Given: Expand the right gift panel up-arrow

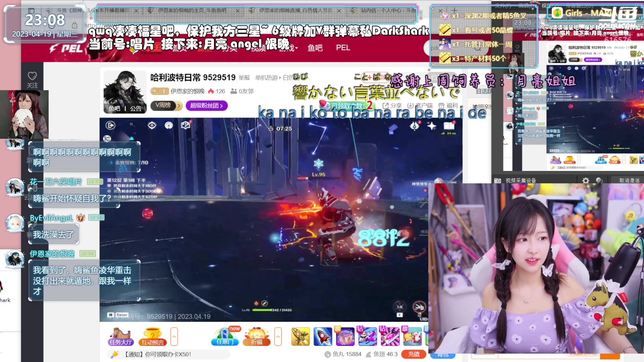Looking at the screenshot, I should point(278,337).
